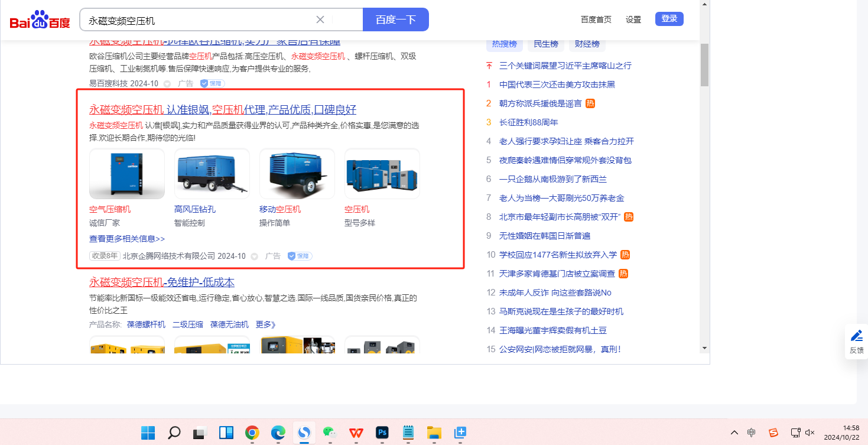Open 设置 in the top navigation

coord(633,20)
